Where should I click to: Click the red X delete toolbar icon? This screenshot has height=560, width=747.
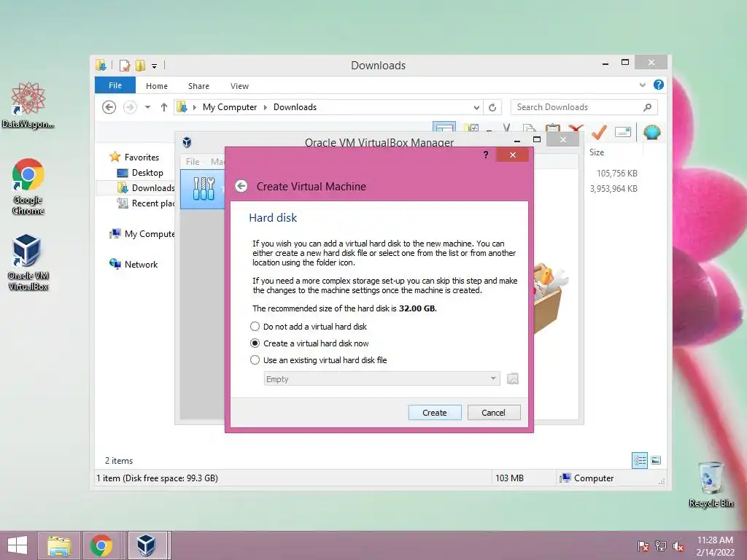coord(576,128)
